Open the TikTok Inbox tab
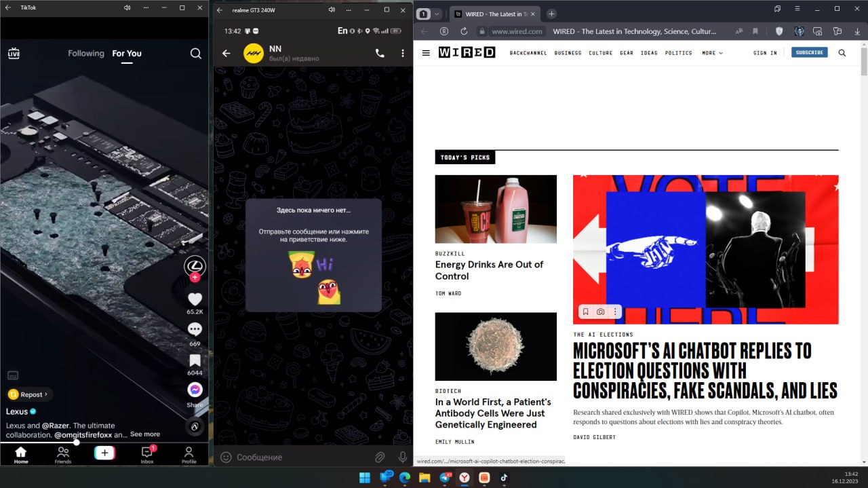This screenshot has width=868, height=488. [x=147, y=454]
